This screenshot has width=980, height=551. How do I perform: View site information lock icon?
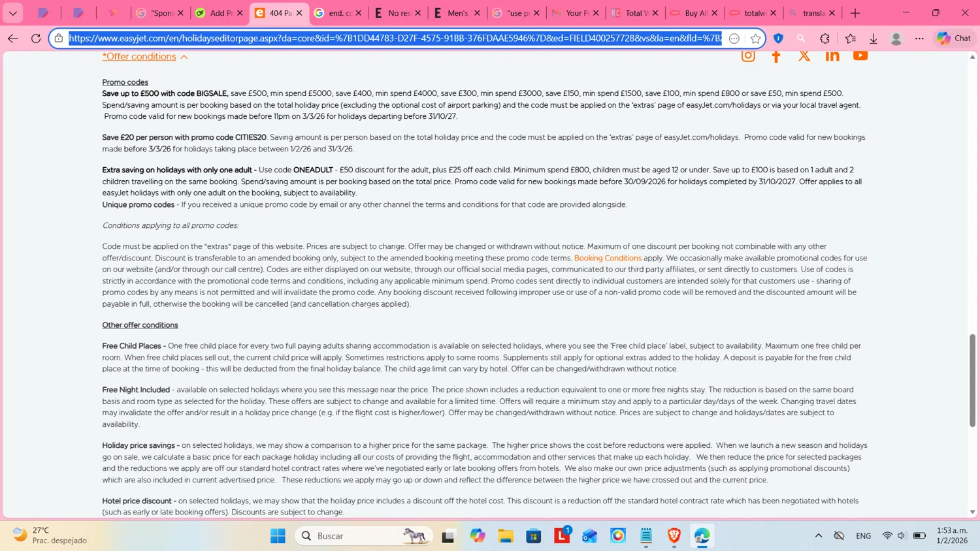(x=59, y=39)
